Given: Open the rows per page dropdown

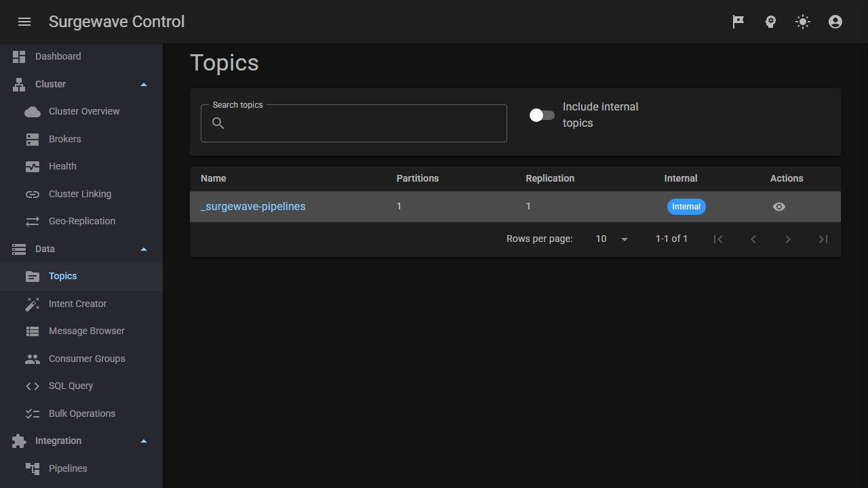Looking at the screenshot, I should [612, 239].
